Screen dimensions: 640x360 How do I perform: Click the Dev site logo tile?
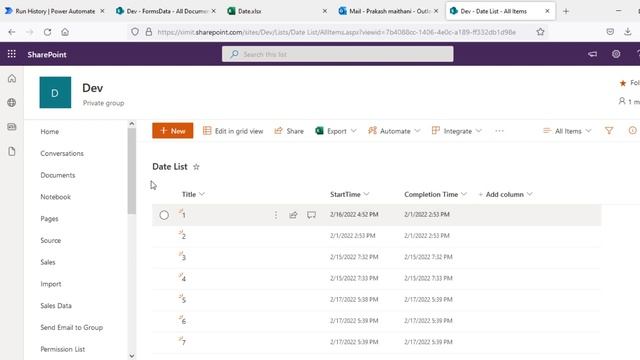[55, 93]
